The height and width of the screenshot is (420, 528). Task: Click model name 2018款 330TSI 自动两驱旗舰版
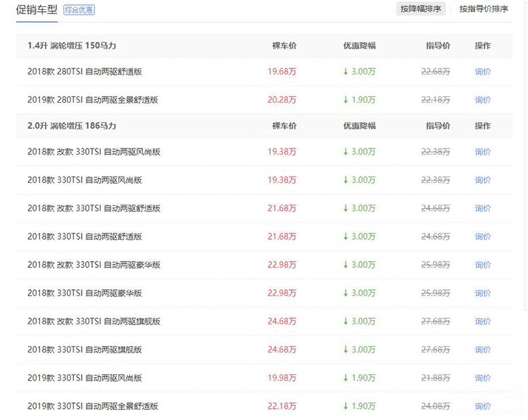84,350
